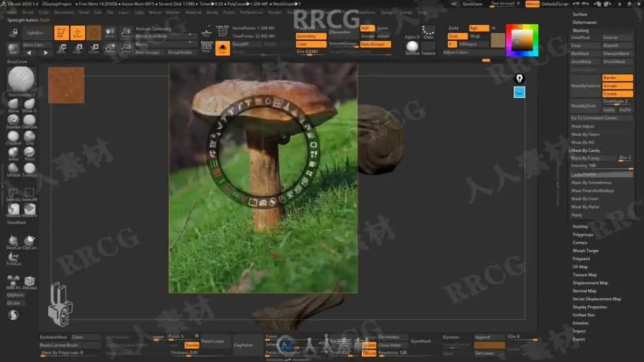Open the Preferences menu
The height and width of the screenshot is (362, 644).
tap(251, 12)
